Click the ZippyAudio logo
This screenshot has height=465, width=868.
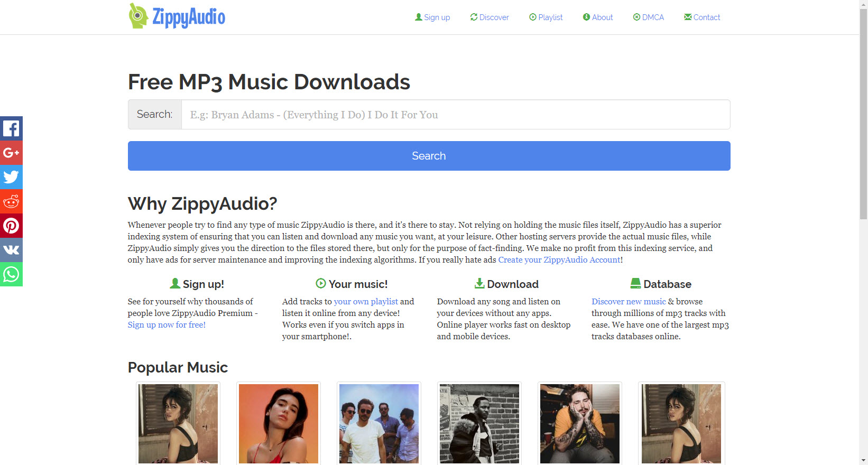[x=177, y=16]
